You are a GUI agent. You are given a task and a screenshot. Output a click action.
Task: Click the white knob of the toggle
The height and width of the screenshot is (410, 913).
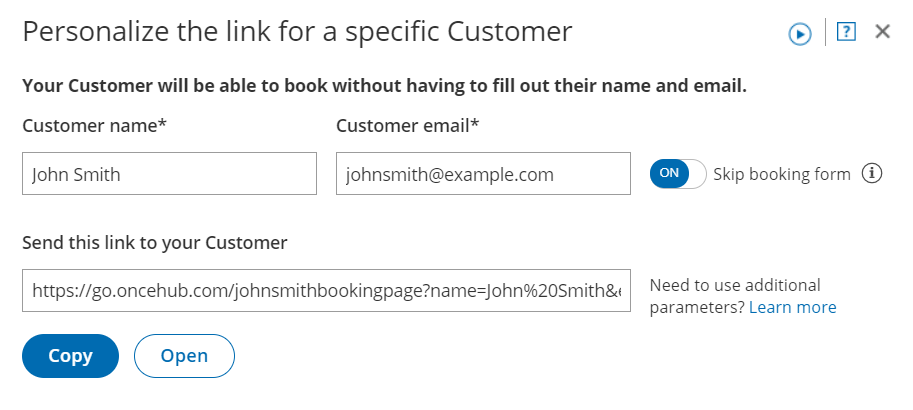694,174
